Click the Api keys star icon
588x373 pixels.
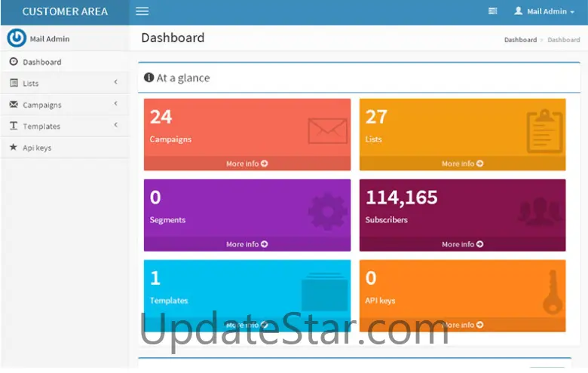point(14,147)
